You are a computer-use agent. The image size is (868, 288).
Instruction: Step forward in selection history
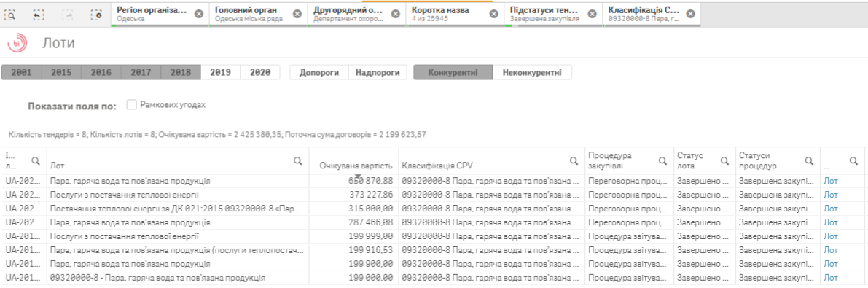point(67,15)
